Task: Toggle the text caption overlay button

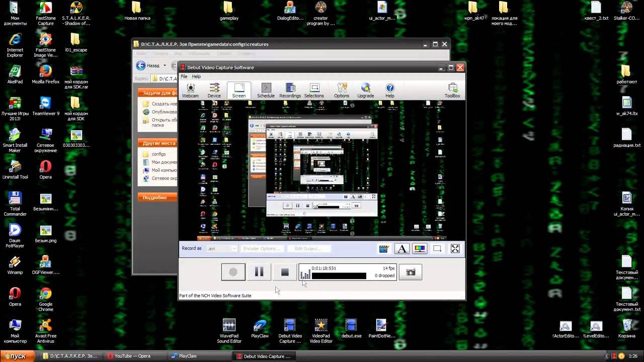Action: pyautogui.click(x=402, y=248)
